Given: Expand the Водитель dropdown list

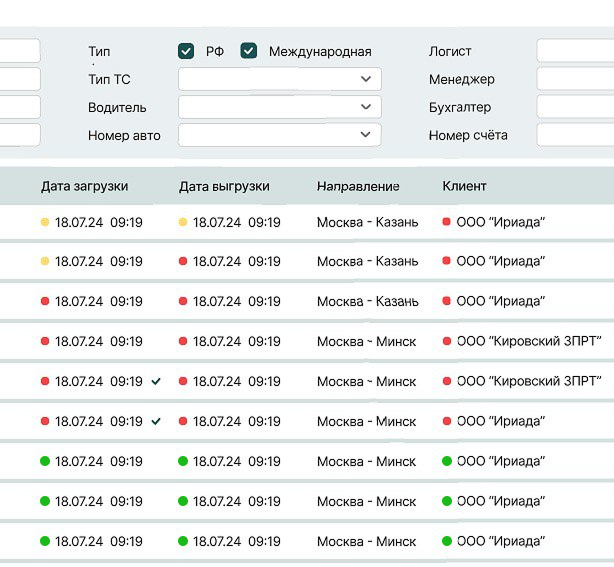Looking at the screenshot, I should 279,107.
